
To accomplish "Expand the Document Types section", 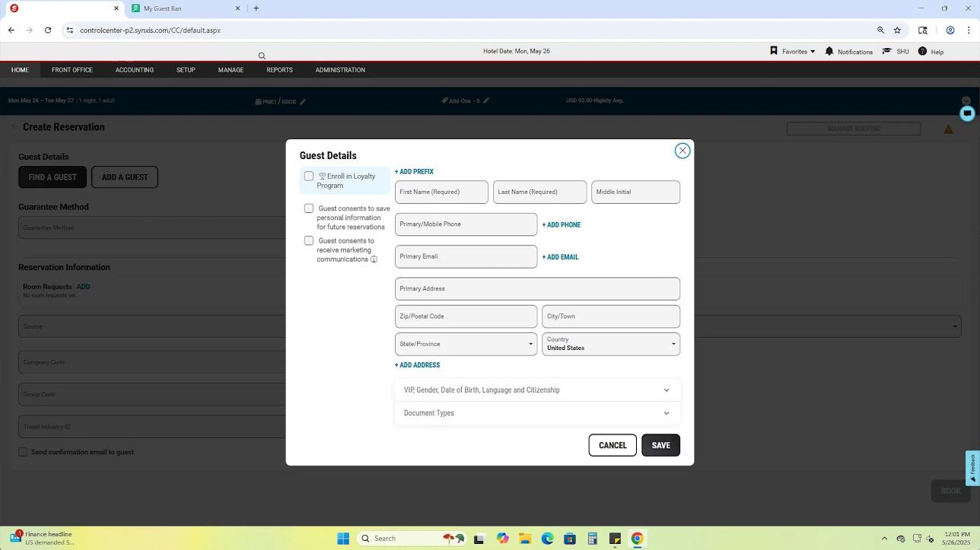I will [x=536, y=413].
